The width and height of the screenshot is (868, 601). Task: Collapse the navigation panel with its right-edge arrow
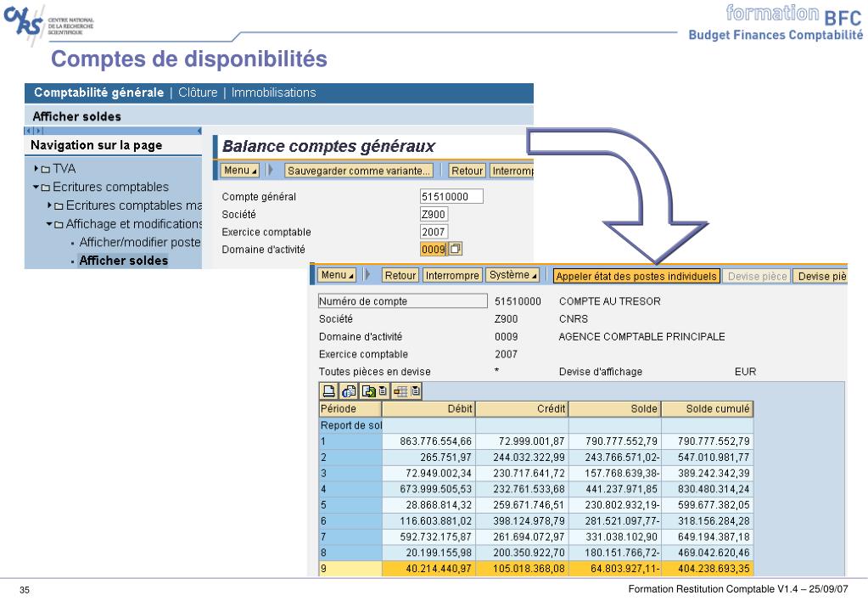pos(199,131)
